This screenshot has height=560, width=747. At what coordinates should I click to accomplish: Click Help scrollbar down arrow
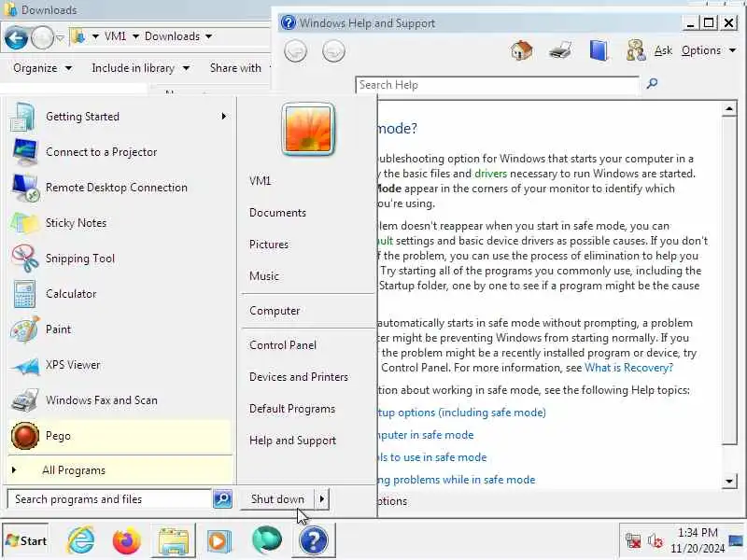click(729, 481)
